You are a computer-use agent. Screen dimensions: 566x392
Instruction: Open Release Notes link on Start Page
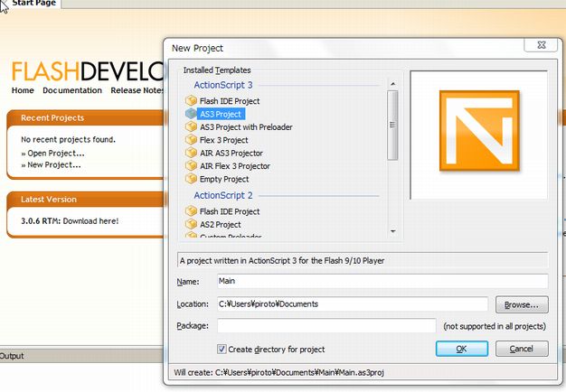point(137,90)
